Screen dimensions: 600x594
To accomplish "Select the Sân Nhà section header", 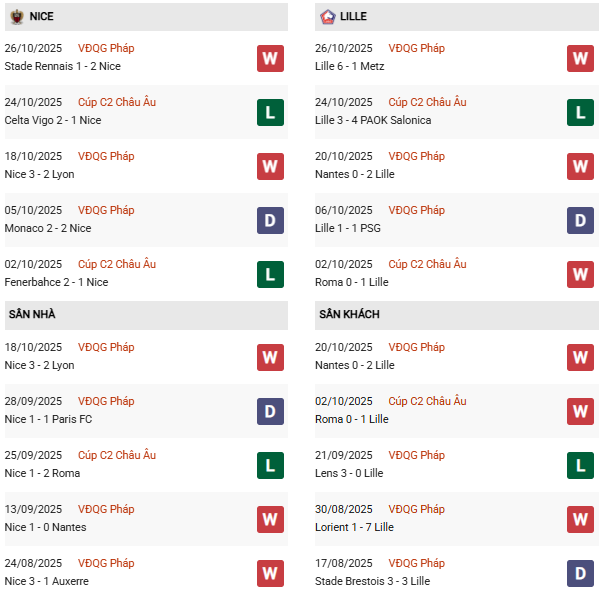I will (32, 314).
